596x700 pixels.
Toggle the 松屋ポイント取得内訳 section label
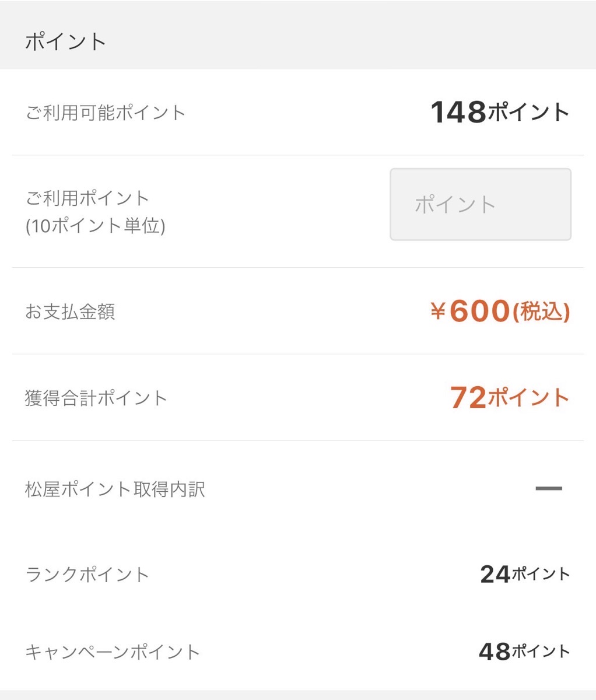point(115,489)
